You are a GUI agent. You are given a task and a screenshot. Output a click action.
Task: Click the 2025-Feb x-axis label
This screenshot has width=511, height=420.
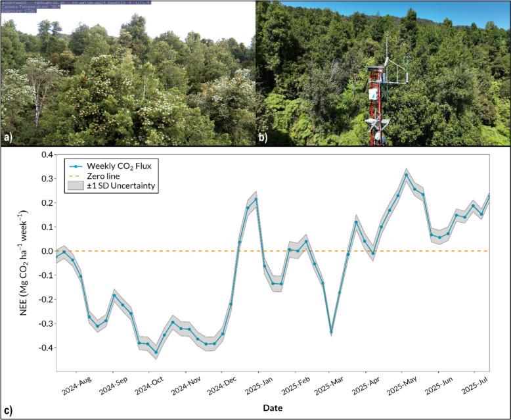click(x=296, y=386)
